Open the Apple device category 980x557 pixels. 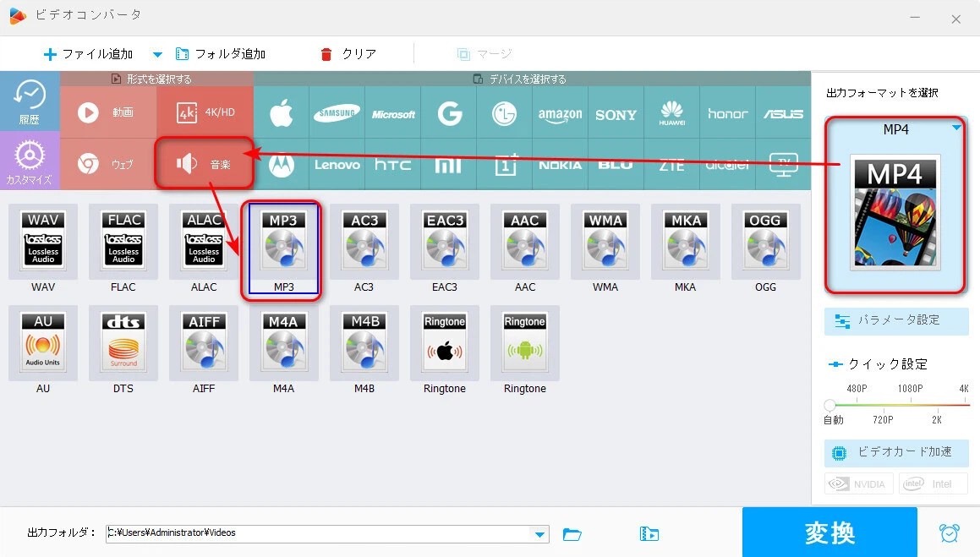pos(282,113)
